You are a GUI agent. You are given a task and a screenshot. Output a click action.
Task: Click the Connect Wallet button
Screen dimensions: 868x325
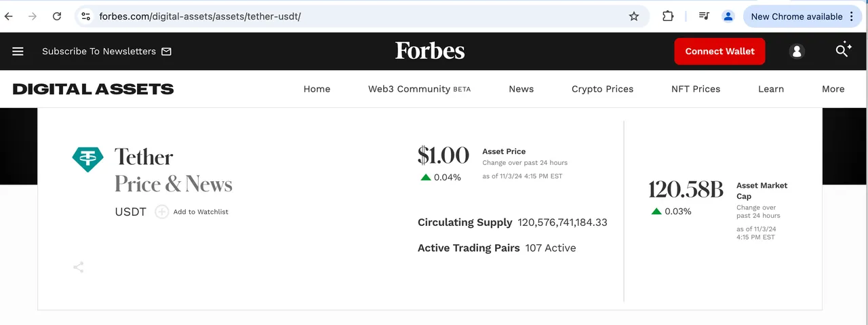pyautogui.click(x=719, y=52)
